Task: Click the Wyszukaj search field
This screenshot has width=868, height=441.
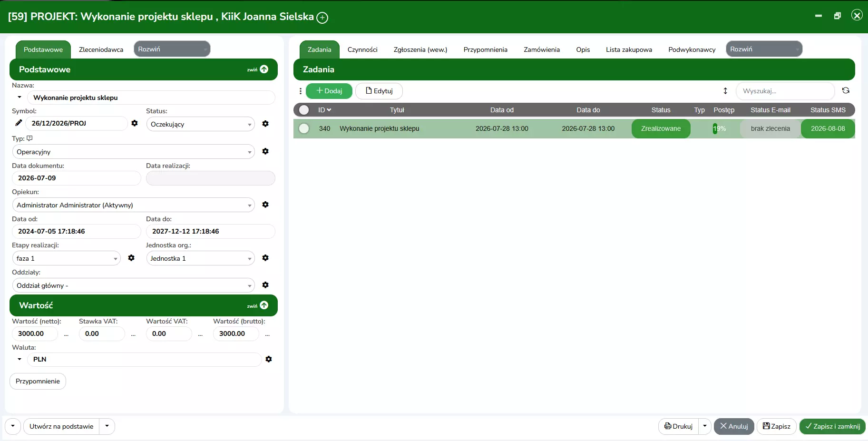Action: (785, 91)
